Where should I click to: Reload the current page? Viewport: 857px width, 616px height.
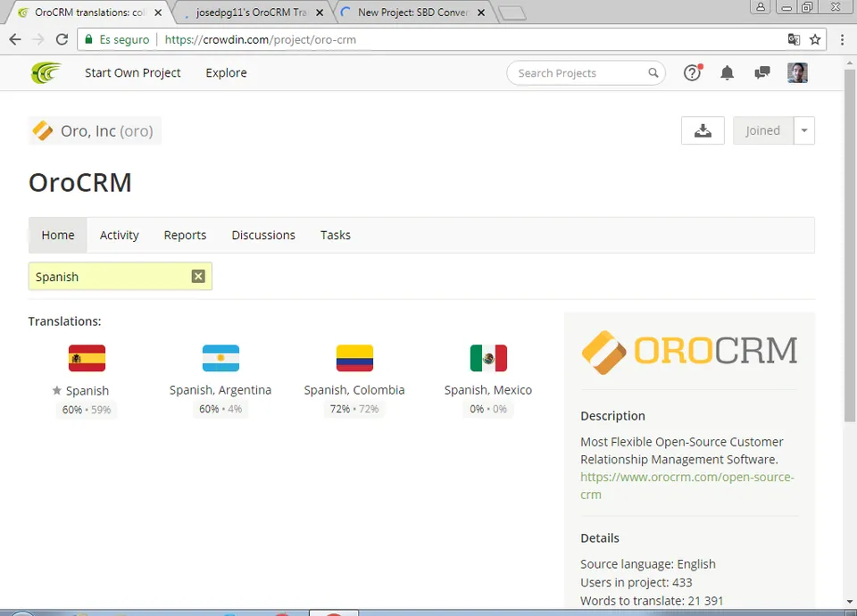[62, 39]
